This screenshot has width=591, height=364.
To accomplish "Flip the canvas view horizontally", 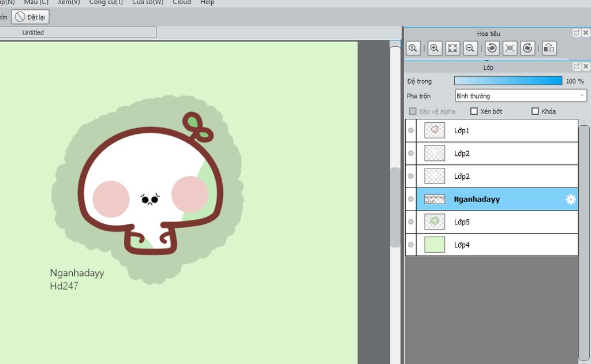I will coord(549,48).
